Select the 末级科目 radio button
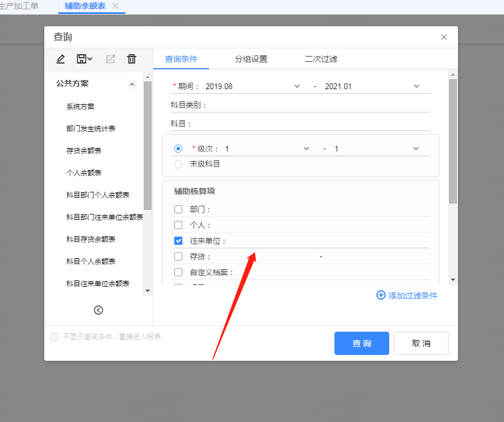Screen dimensions: 504x422 178,164
